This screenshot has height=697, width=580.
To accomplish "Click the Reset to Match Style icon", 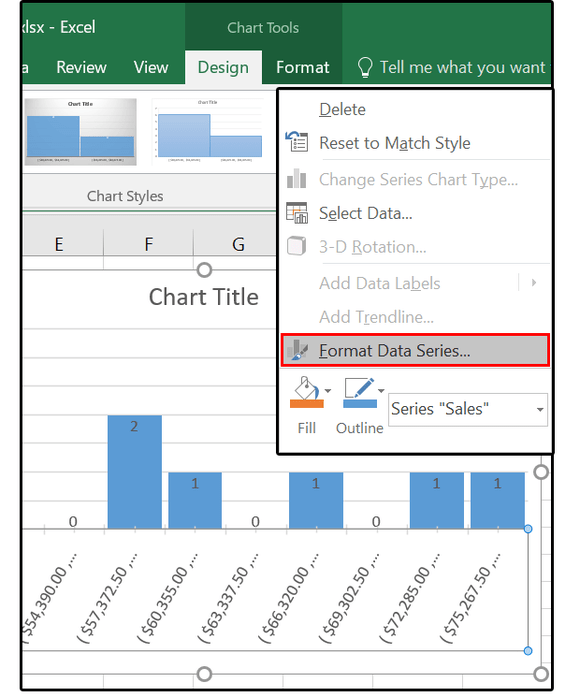I will click(296, 142).
